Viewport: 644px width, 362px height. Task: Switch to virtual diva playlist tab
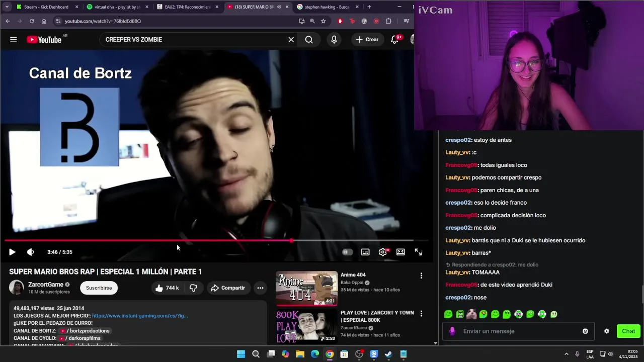point(117,7)
